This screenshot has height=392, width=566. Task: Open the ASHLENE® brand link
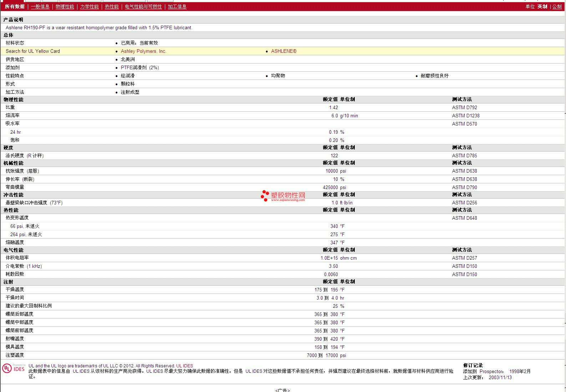(284, 51)
